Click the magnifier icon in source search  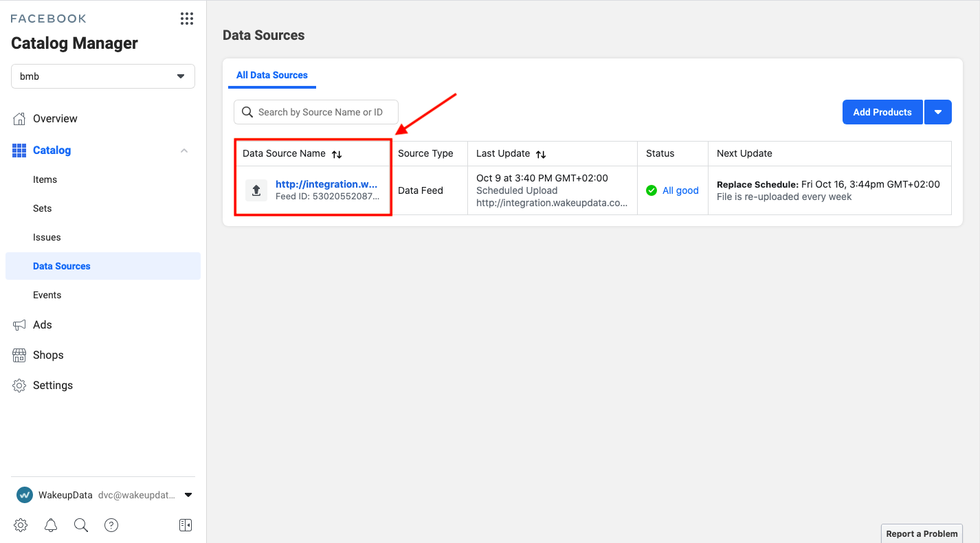tap(247, 112)
